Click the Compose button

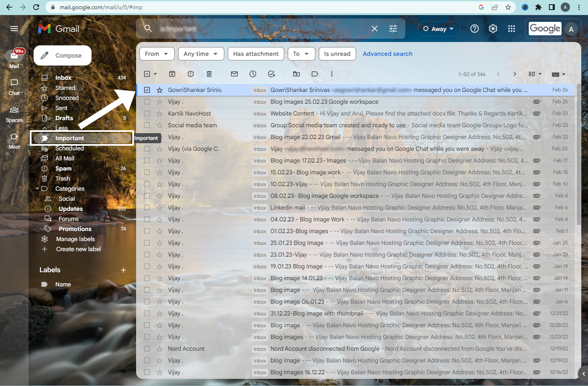click(x=63, y=55)
